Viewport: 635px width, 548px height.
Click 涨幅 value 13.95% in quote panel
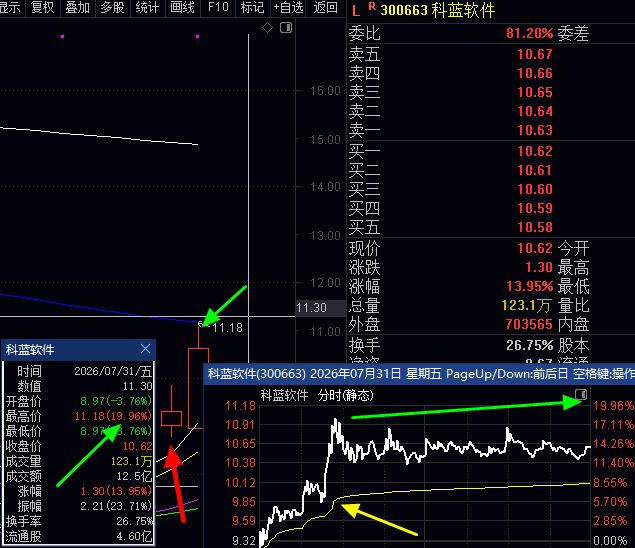(529, 286)
